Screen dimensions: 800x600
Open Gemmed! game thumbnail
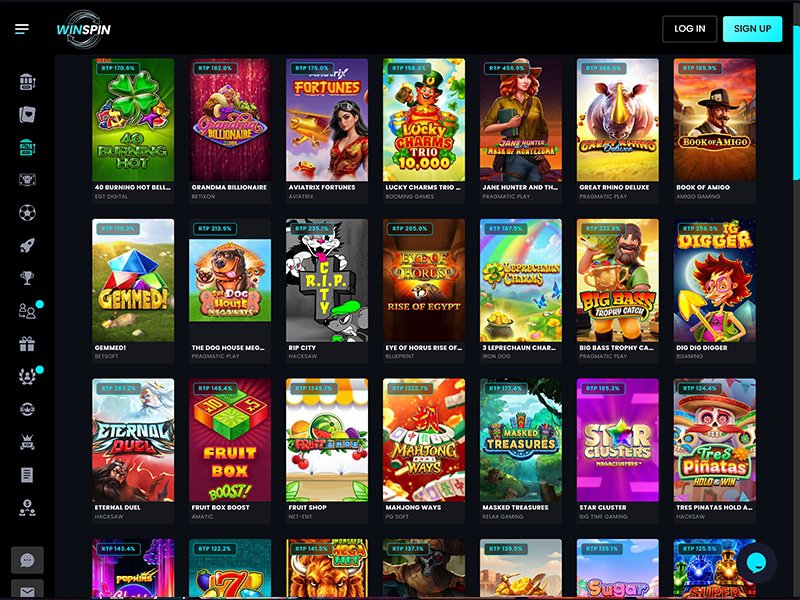133,280
